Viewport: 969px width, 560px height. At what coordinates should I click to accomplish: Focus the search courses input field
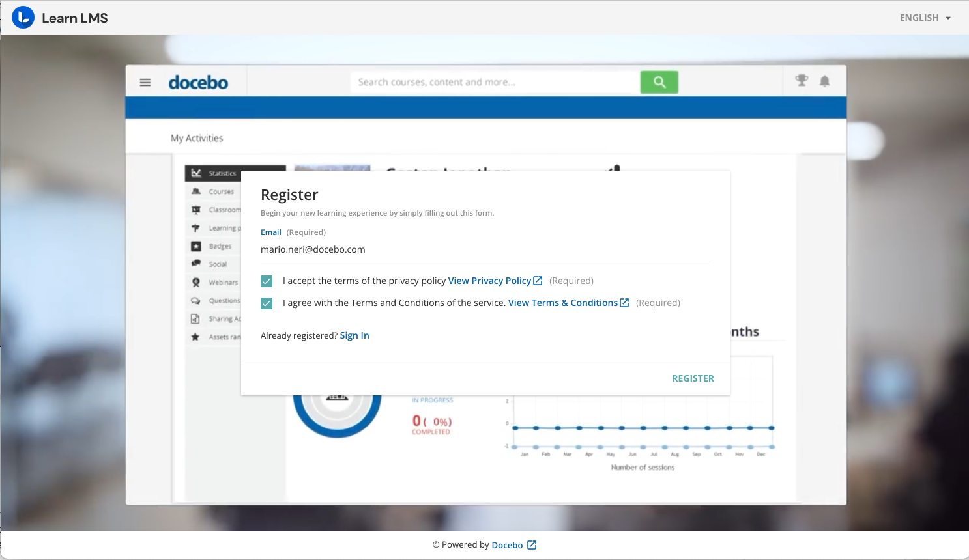pos(495,82)
